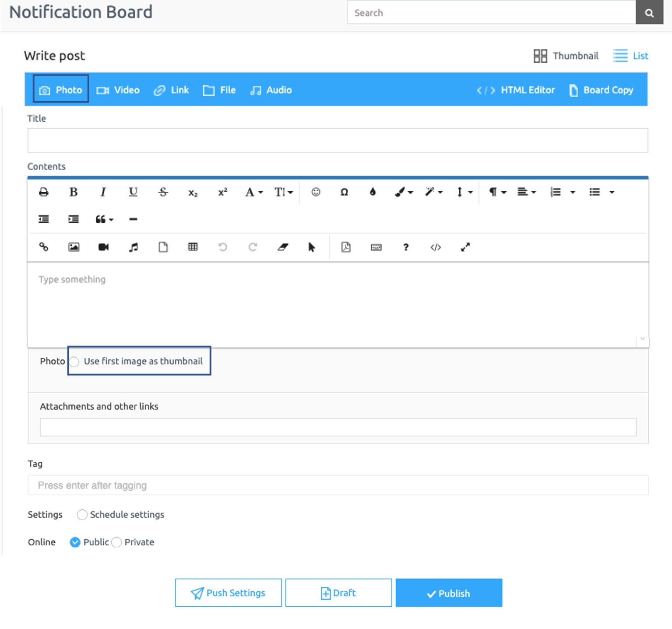Expand the text alignment dropdown
Screen dimensions: 672x629
(526, 192)
